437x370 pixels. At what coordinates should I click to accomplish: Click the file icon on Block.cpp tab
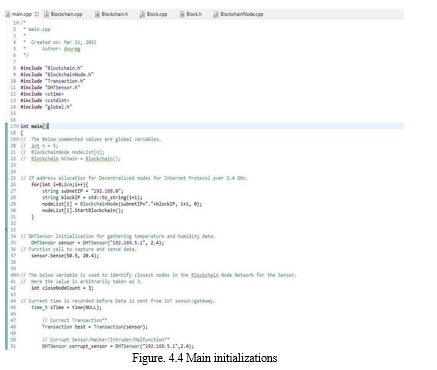142,14
